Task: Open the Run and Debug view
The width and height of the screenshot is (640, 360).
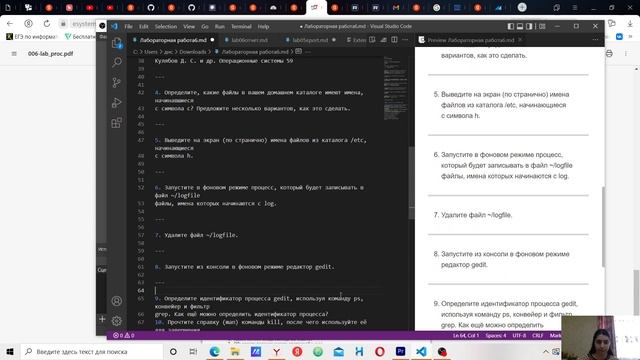Action: point(117,102)
